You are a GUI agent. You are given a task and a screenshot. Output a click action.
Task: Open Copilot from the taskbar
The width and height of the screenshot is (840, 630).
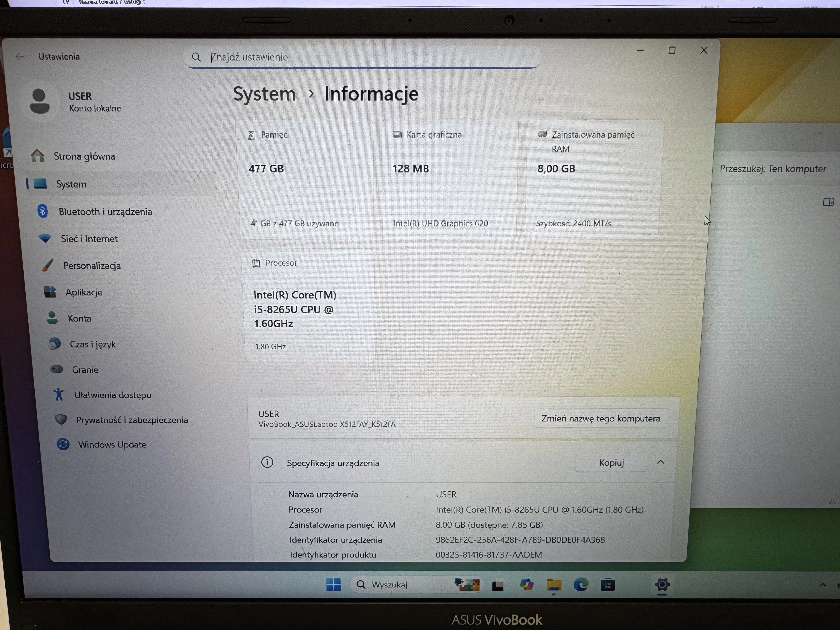(527, 584)
